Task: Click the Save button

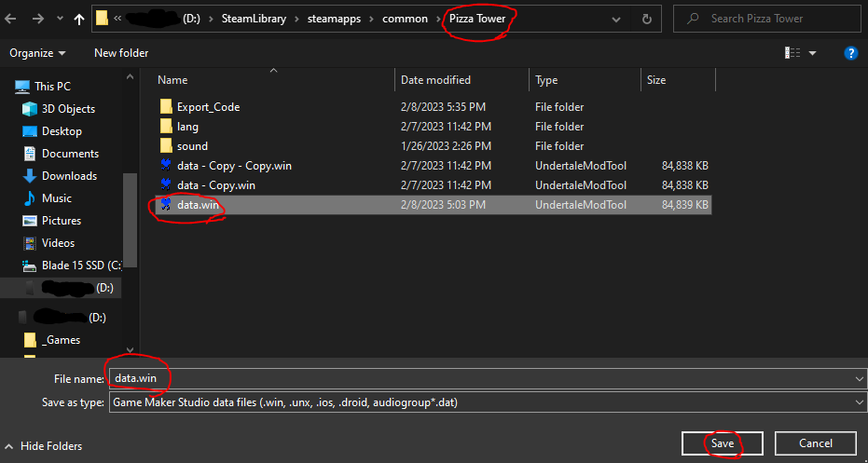Action: [722, 443]
